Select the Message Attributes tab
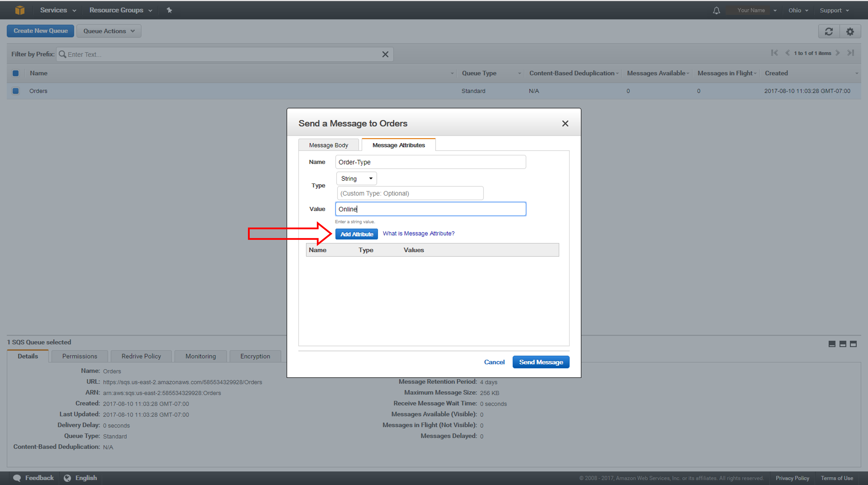Image resolution: width=868 pixels, height=485 pixels. pos(398,145)
